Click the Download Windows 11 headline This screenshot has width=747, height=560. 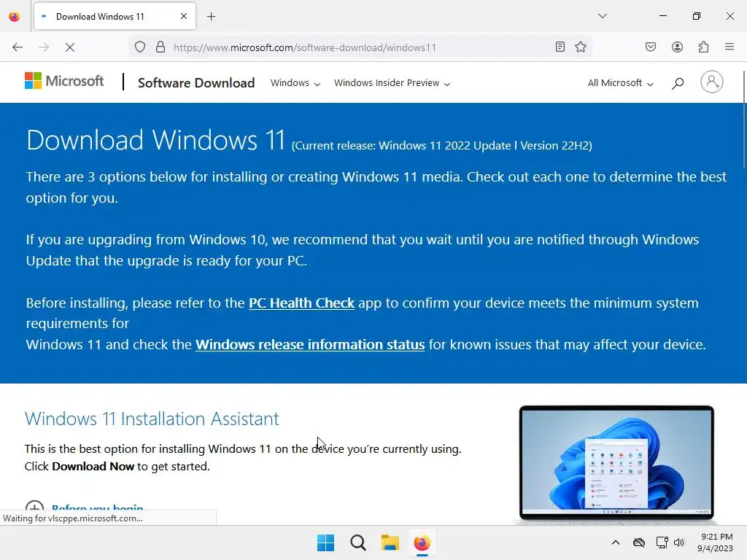coord(155,140)
